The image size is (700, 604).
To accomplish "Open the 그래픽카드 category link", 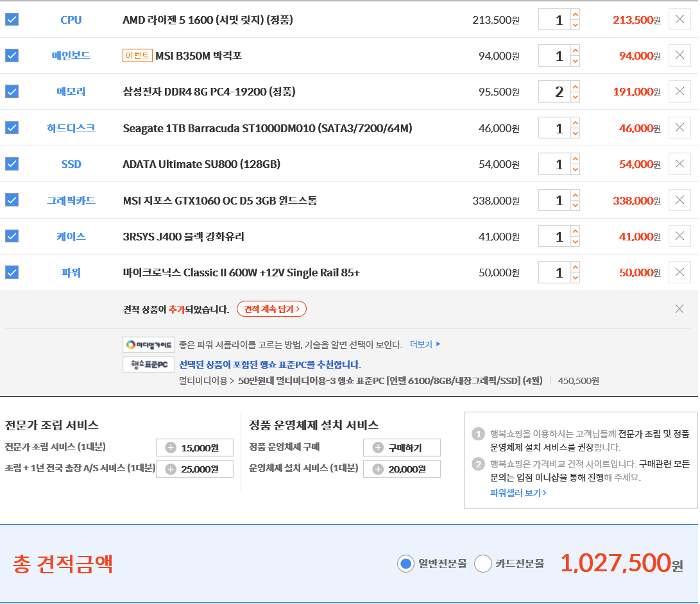I will point(71,201).
